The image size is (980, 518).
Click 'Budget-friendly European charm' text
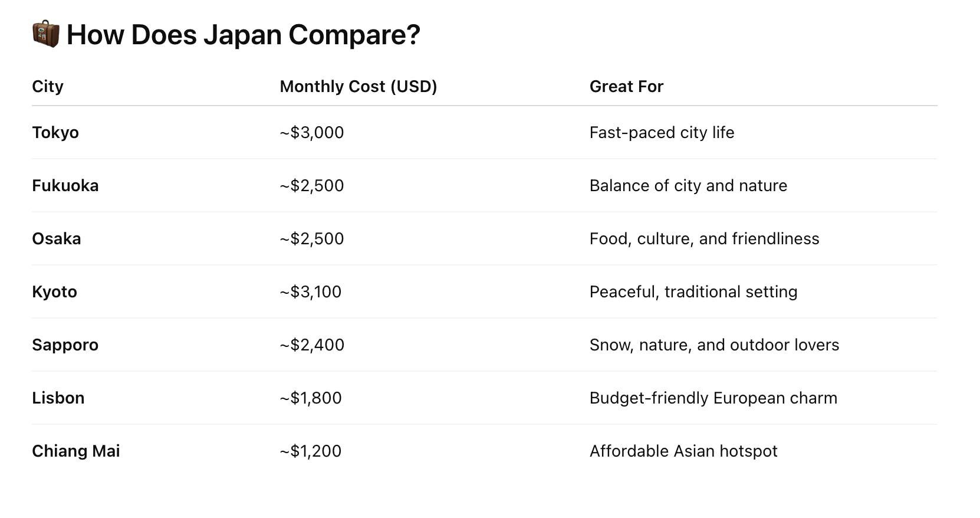point(713,398)
